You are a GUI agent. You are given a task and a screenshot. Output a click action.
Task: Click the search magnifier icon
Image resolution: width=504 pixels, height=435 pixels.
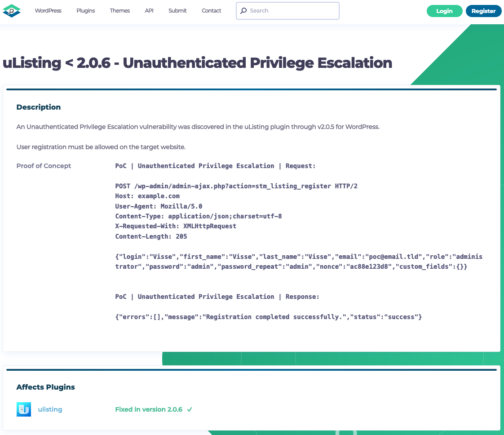pyautogui.click(x=243, y=11)
